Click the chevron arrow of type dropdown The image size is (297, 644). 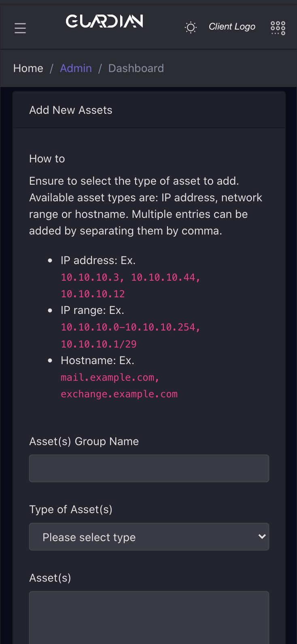coord(262,537)
